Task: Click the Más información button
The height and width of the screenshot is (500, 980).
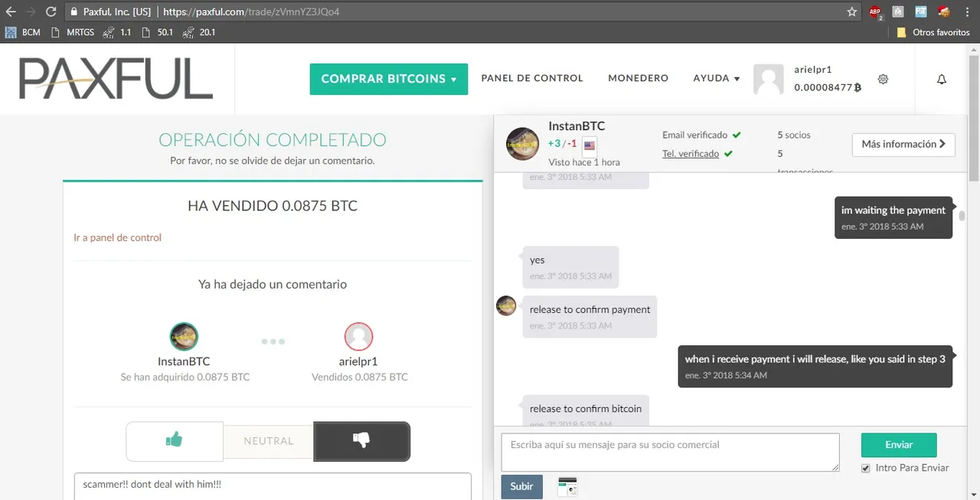Action: (903, 144)
